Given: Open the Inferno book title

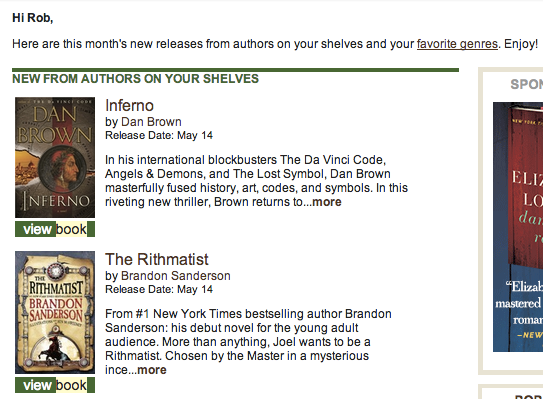Looking at the screenshot, I should pos(129,105).
